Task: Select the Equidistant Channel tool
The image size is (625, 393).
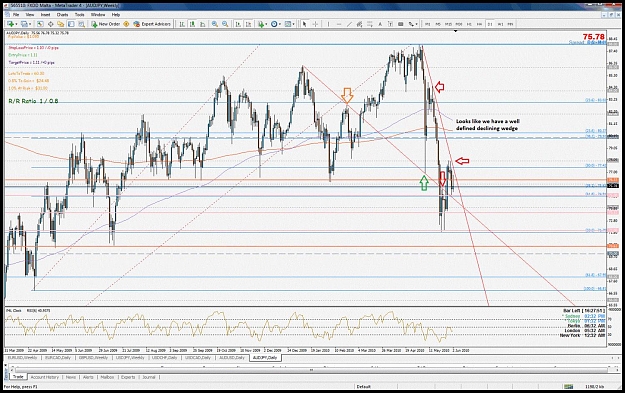Action: [x=359, y=24]
